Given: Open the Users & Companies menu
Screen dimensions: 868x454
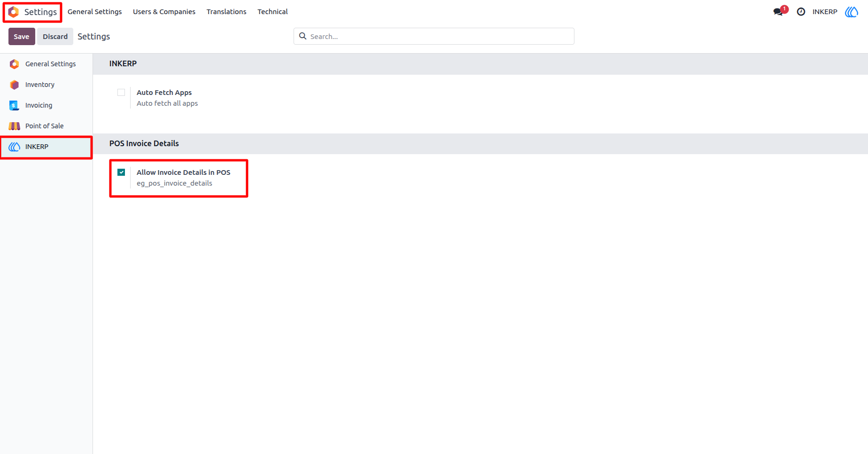Looking at the screenshot, I should [164, 12].
